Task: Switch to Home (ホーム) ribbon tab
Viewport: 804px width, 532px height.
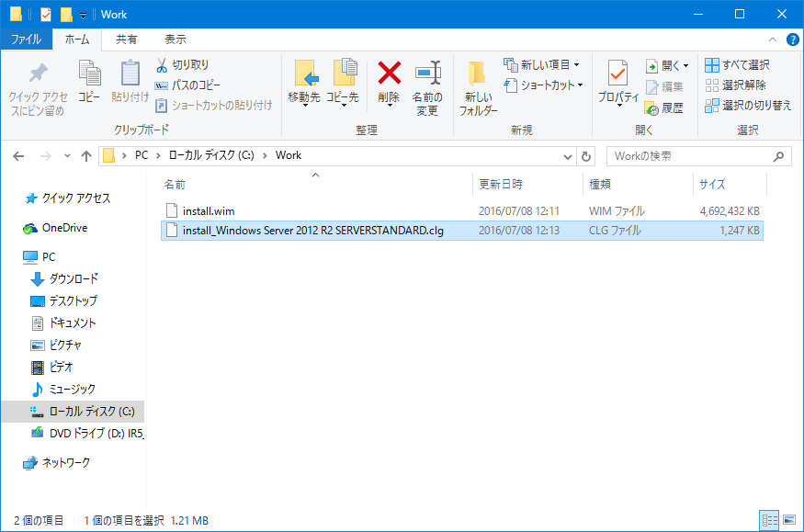Action: 77,40
